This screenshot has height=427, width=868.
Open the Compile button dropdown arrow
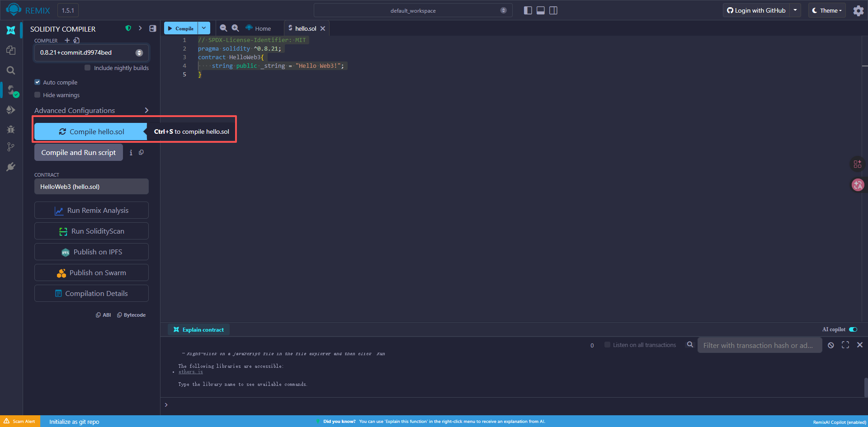tap(204, 28)
